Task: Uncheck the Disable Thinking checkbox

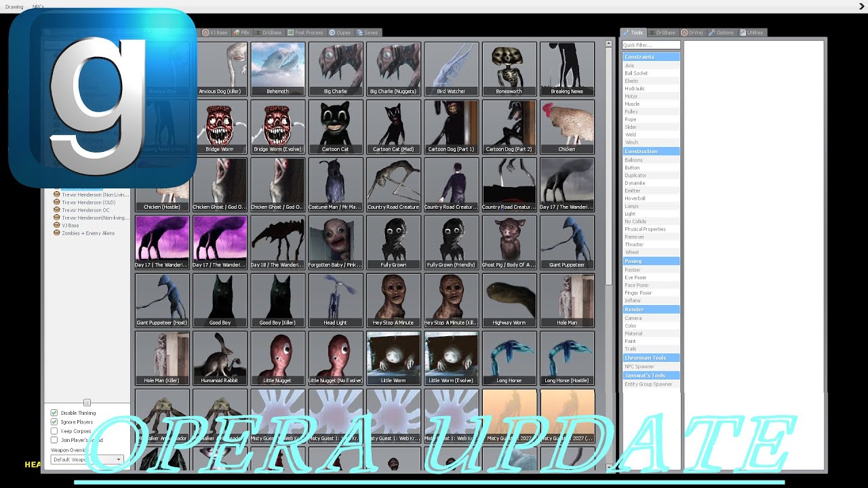Action: pyautogui.click(x=54, y=413)
